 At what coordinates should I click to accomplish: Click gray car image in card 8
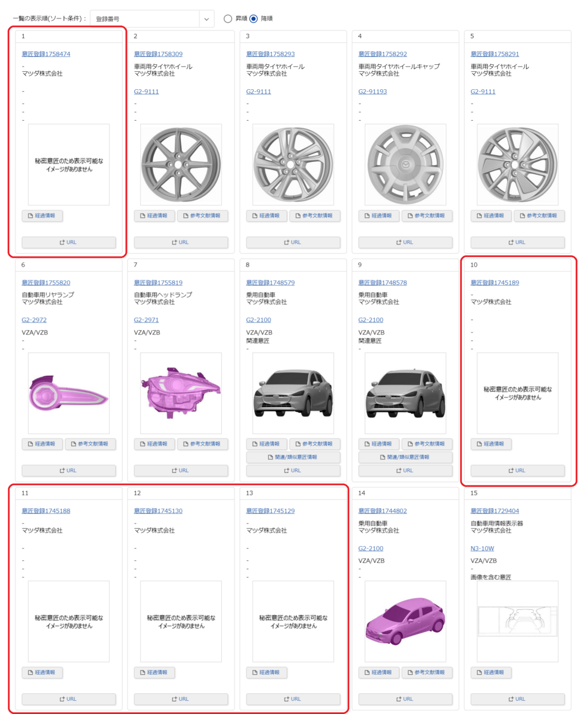(x=293, y=393)
